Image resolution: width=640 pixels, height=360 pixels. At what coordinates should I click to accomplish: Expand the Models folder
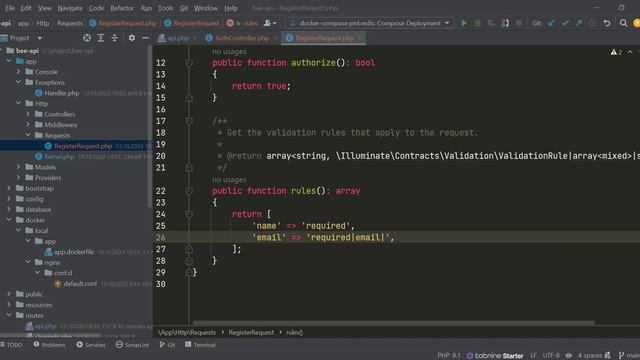pyautogui.click(x=18, y=167)
